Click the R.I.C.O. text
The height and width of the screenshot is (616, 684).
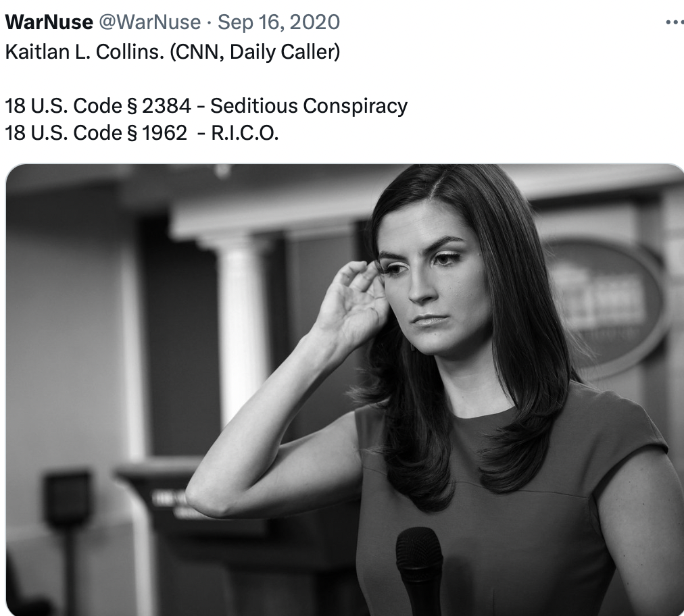[x=245, y=133]
